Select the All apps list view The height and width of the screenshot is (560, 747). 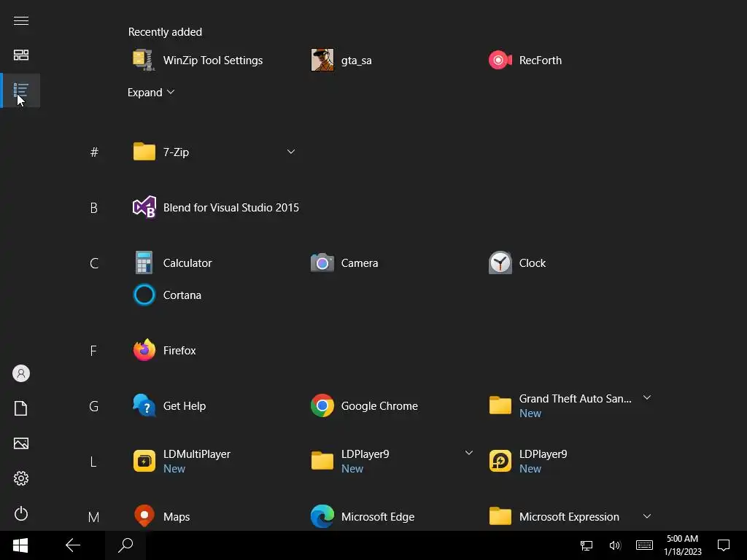[x=21, y=90]
